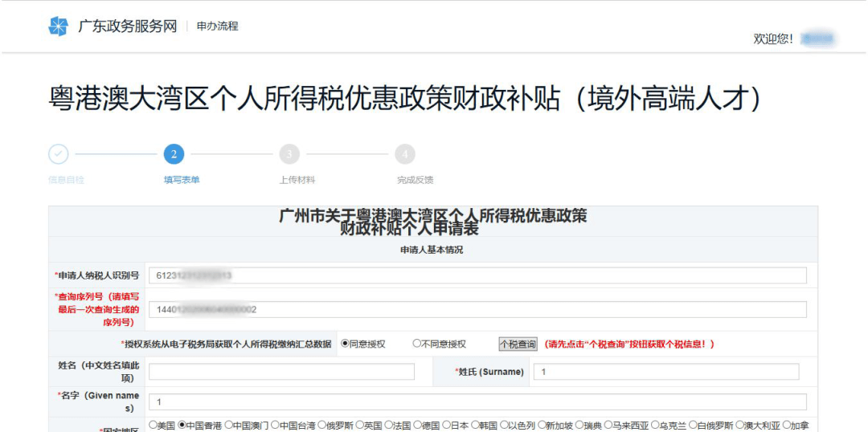Image resolution: width=868 pixels, height=432 pixels.
Task: Focus the 查询序列号 text field
Action: tap(477, 310)
